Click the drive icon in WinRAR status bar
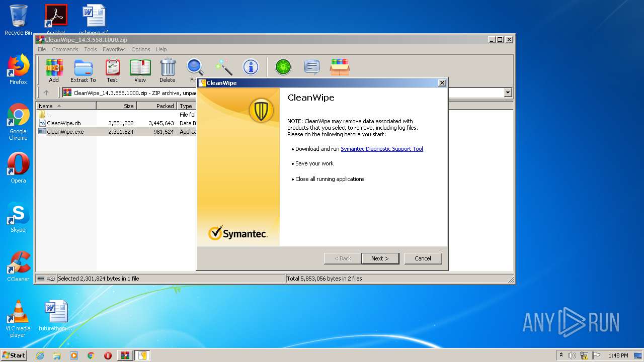The height and width of the screenshot is (362, 644). pos(41,279)
